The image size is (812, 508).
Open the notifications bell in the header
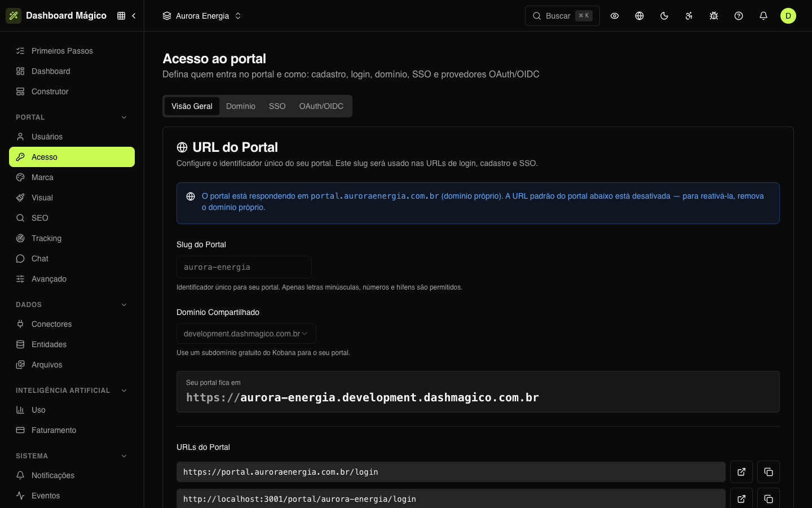click(x=764, y=16)
